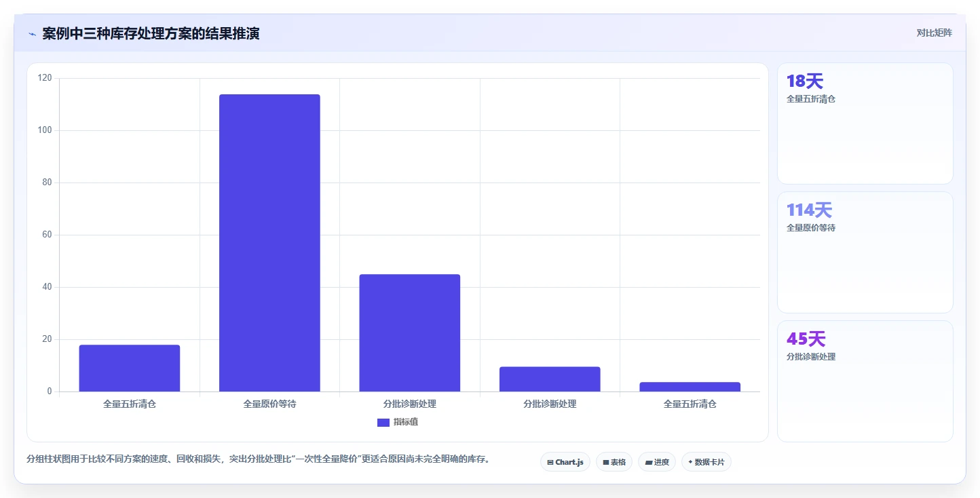Open the 数据卡片 chip
This screenshot has width=980, height=498.
[x=706, y=462]
